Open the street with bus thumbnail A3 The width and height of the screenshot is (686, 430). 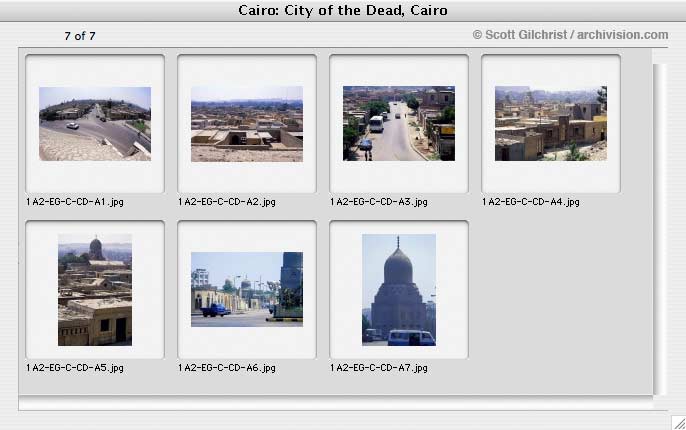pyautogui.click(x=399, y=123)
